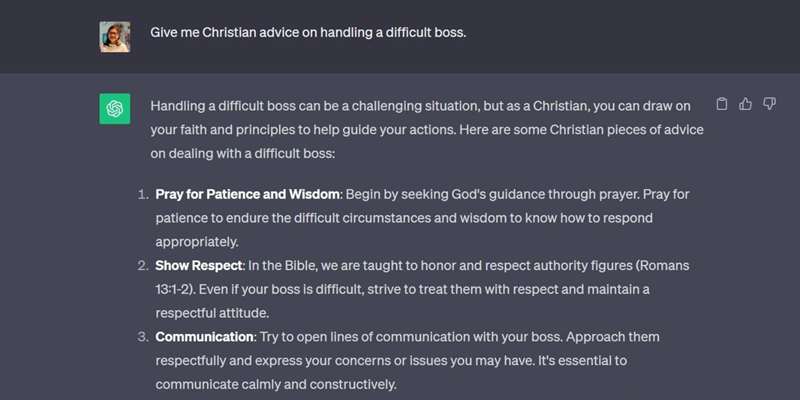
Task: Click list number 3 marker
Action: pyautogui.click(x=142, y=337)
